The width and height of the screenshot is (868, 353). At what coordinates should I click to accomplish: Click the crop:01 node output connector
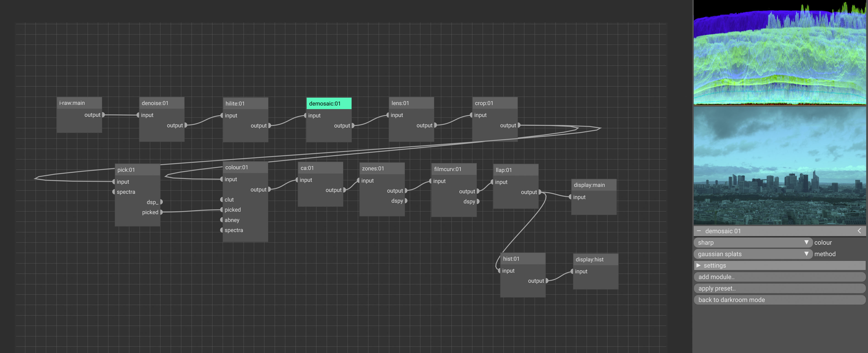pos(519,125)
